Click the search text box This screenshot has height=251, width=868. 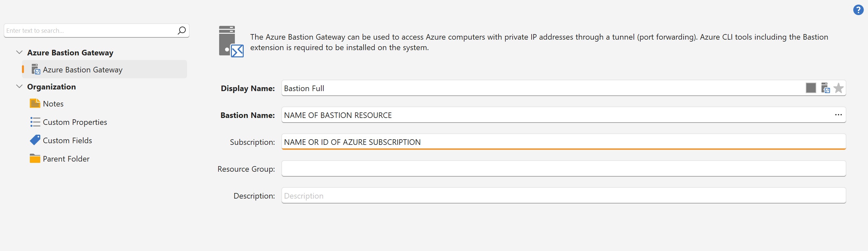click(x=90, y=31)
